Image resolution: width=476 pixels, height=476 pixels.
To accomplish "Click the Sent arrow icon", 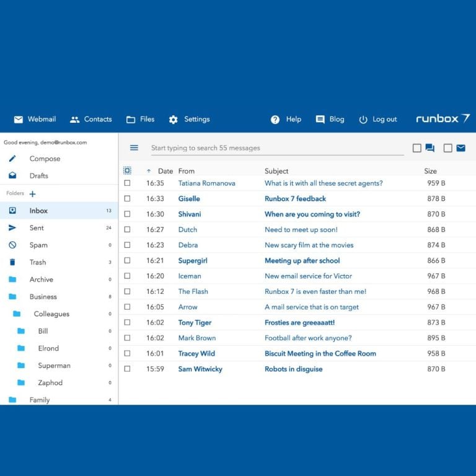I will [x=12, y=227].
